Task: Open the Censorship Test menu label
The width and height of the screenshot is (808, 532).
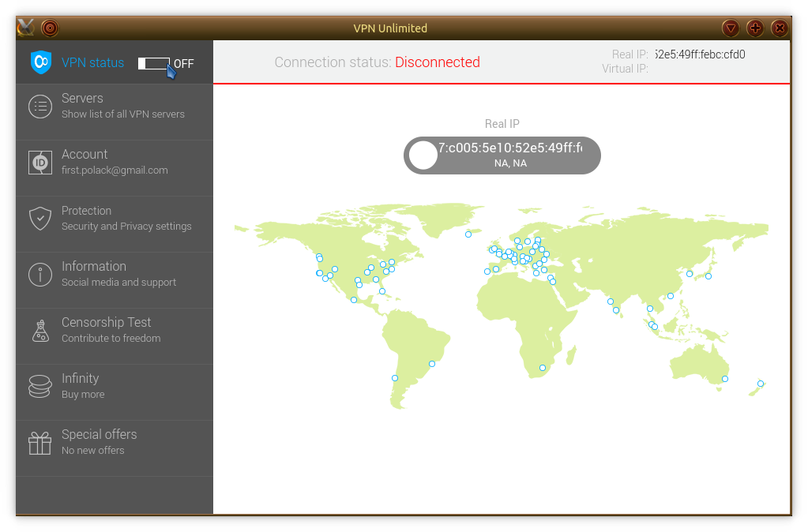Action: click(x=106, y=322)
